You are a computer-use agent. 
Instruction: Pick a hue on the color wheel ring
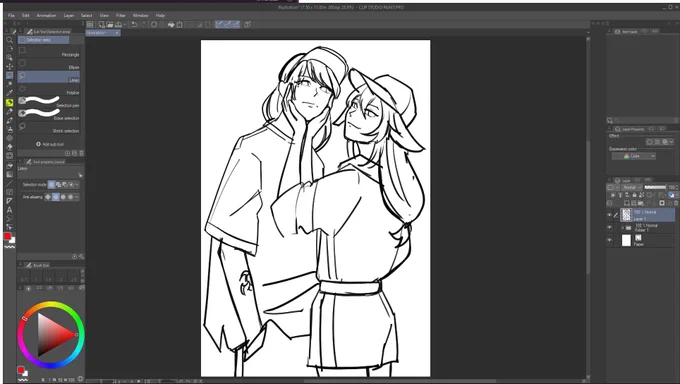pos(50,304)
